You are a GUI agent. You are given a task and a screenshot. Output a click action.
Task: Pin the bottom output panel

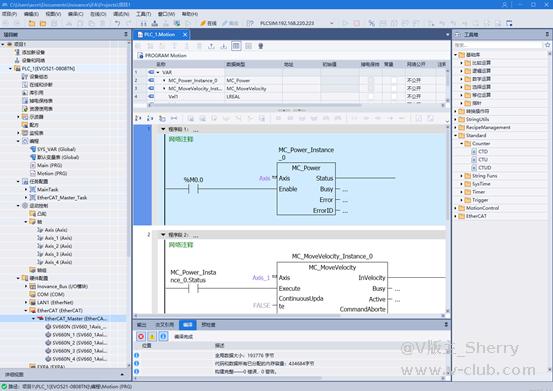click(x=446, y=324)
